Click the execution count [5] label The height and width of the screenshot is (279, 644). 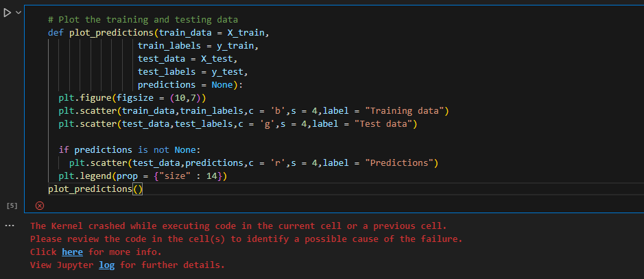(10, 205)
